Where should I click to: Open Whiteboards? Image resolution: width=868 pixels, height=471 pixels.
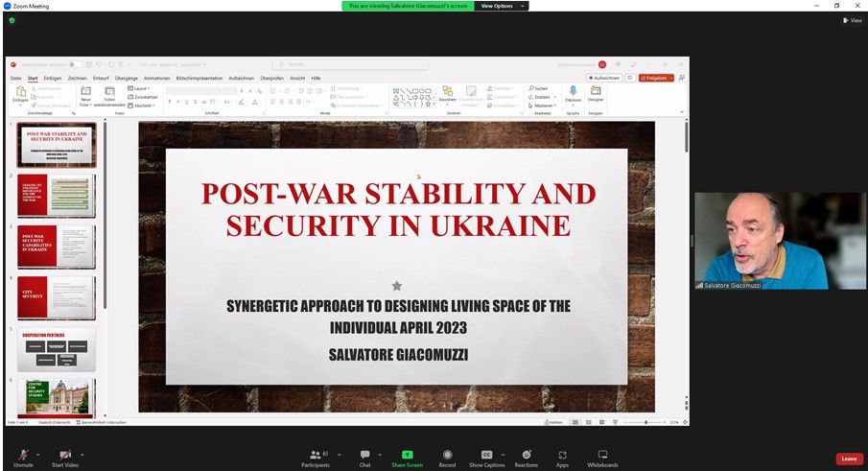(602, 455)
